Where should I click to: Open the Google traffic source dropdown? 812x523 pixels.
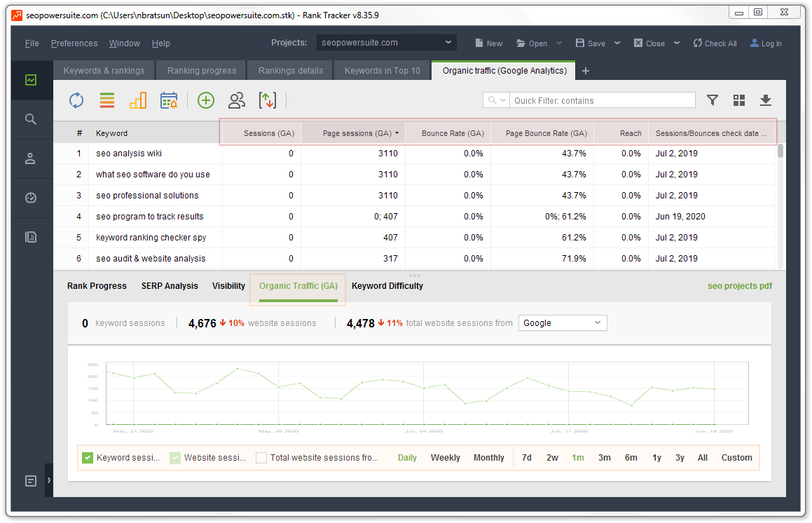click(563, 323)
